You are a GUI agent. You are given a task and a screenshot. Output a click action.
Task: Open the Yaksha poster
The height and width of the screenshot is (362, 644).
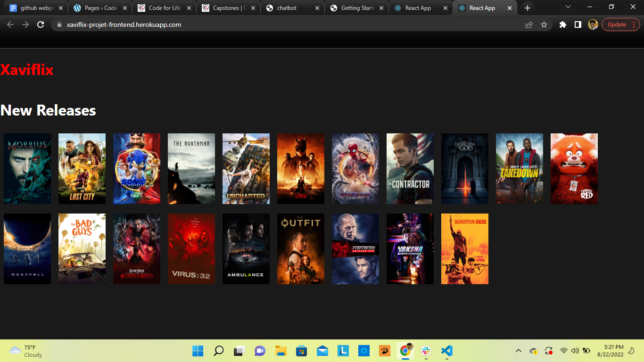pos(410,249)
